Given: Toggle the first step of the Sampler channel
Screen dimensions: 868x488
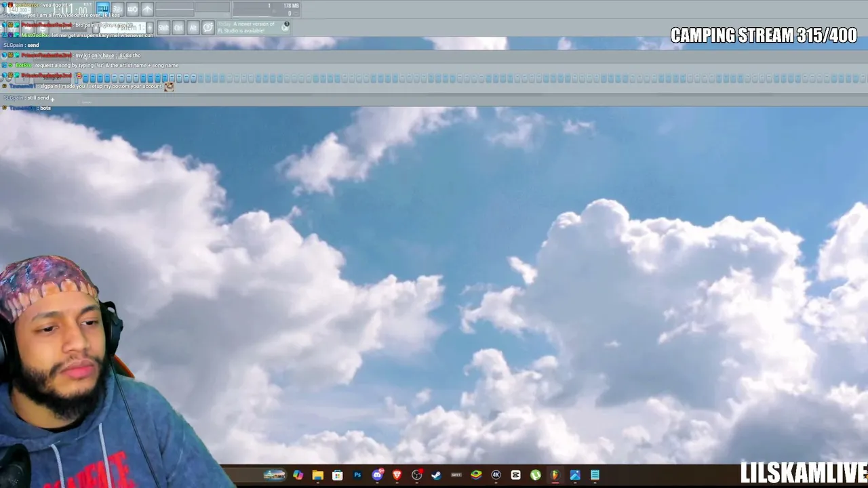Looking at the screenshot, I should tap(86, 78).
